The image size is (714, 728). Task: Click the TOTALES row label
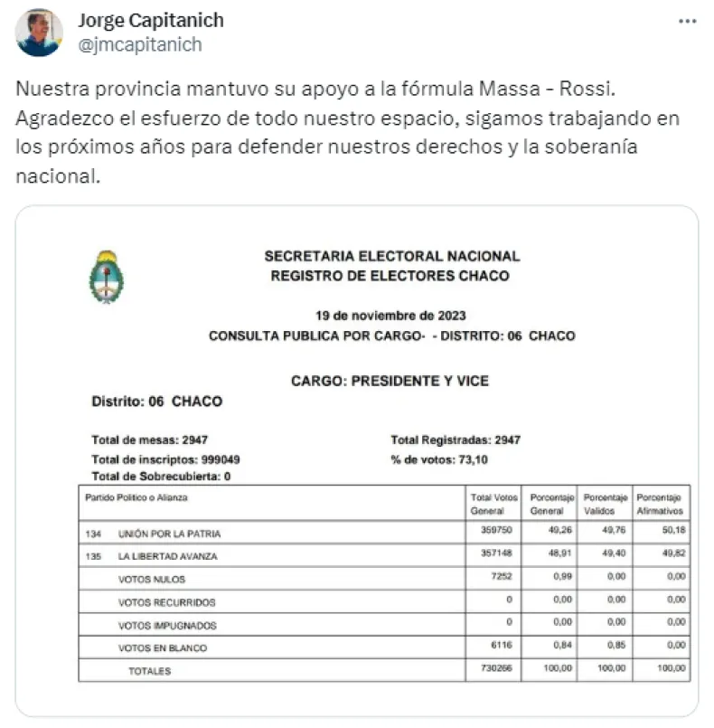point(149,671)
